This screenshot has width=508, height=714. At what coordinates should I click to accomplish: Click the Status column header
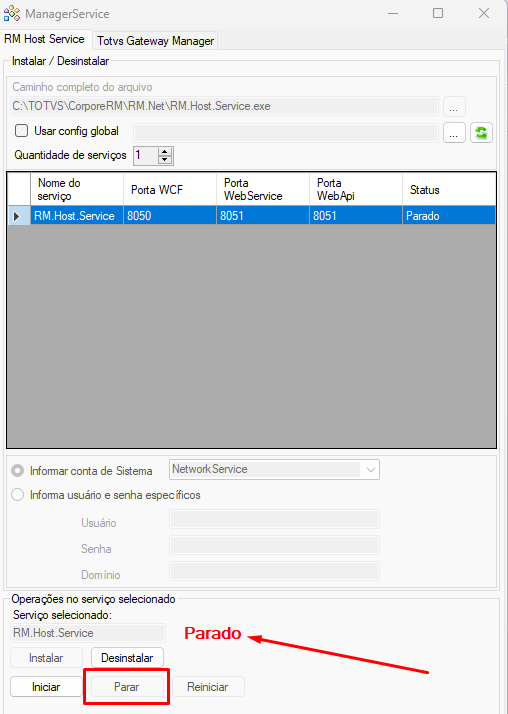point(449,189)
